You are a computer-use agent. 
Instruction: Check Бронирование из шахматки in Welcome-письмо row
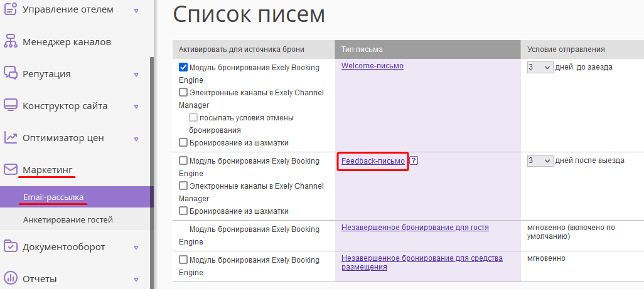pos(183,143)
